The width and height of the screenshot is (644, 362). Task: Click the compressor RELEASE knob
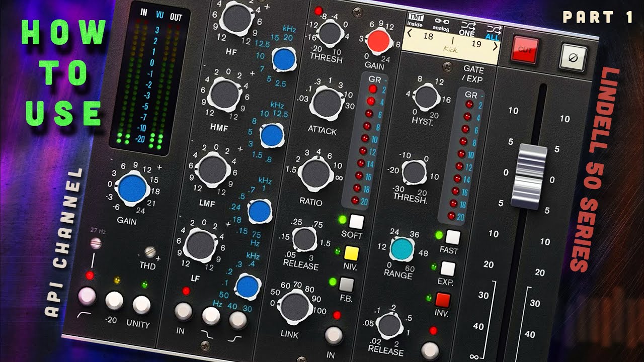coord(304,239)
